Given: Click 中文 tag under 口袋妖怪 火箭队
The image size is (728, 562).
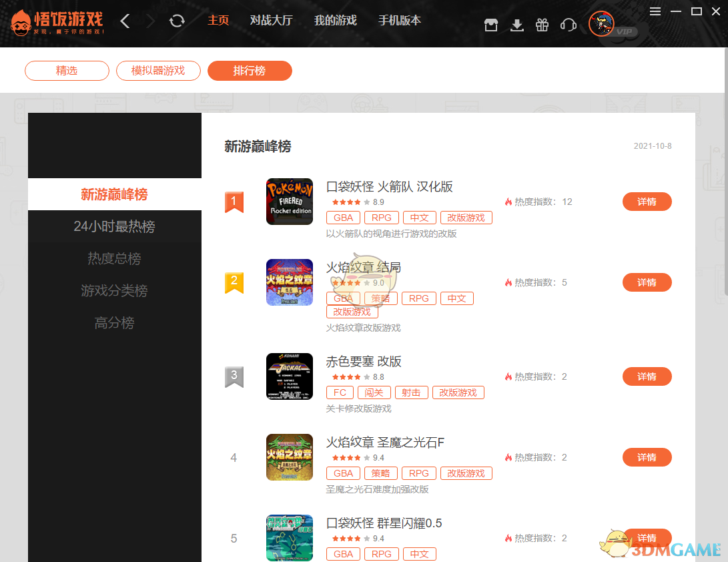Looking at the screenshot, I should click(420, 218).
